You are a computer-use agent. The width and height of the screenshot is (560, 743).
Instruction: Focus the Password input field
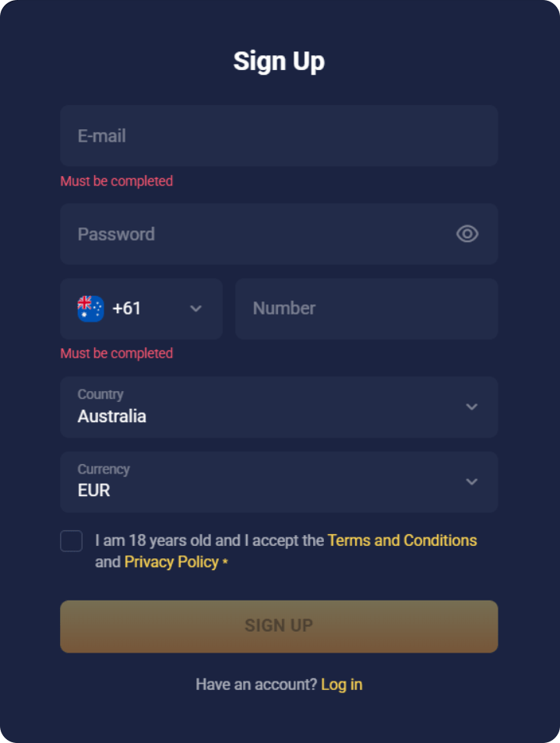pos(257,234)
